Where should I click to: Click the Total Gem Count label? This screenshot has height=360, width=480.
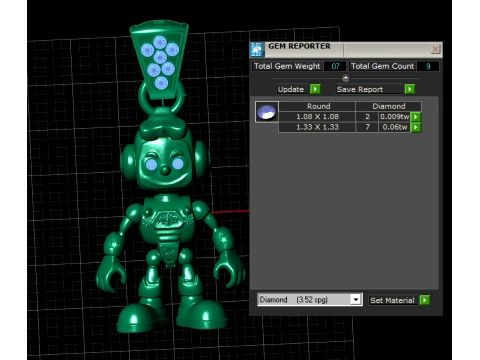[x=382, y=66]
